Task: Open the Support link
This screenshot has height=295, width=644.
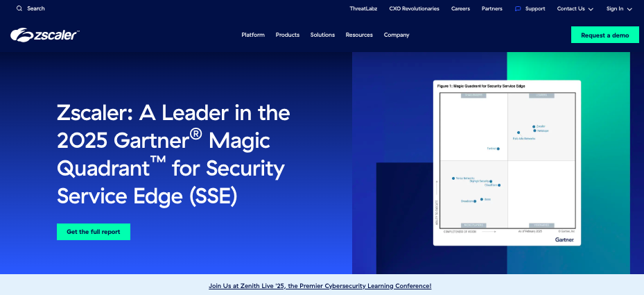Action: coord(535,8)
